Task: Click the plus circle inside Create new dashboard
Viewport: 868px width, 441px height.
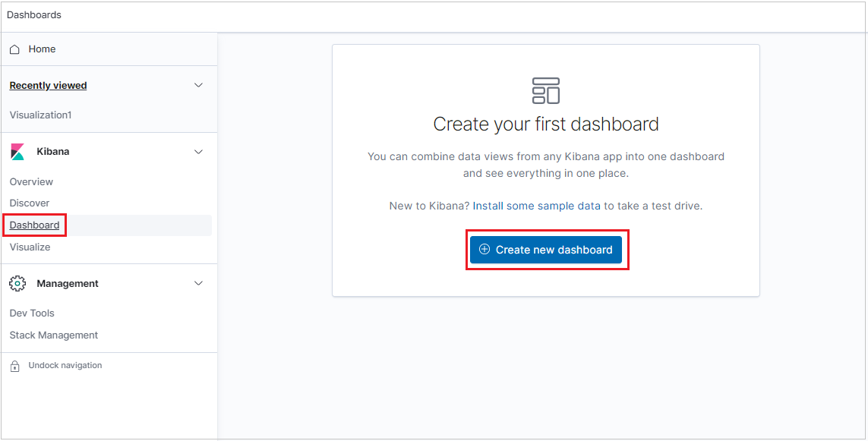Action: 486,250
